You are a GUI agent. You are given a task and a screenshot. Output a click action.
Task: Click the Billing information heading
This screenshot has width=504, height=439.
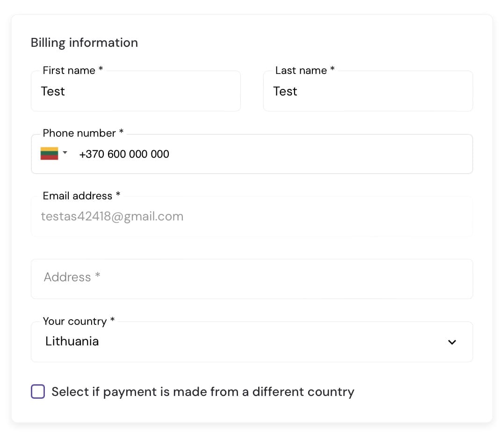(84, 43)
